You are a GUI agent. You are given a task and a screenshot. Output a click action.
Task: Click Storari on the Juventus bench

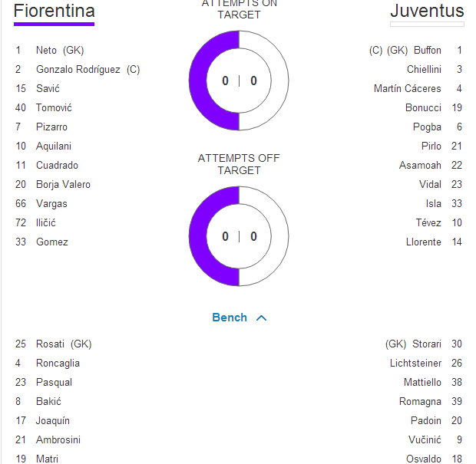[x=426, y=344]
